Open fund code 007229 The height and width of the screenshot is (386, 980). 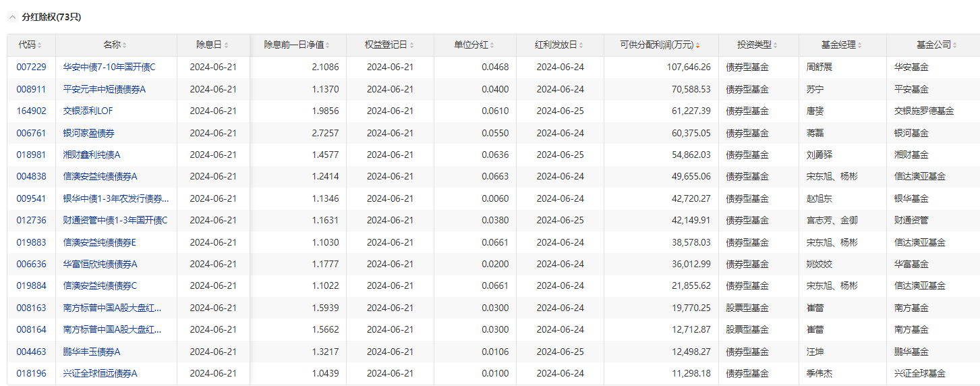click(31, 67)
